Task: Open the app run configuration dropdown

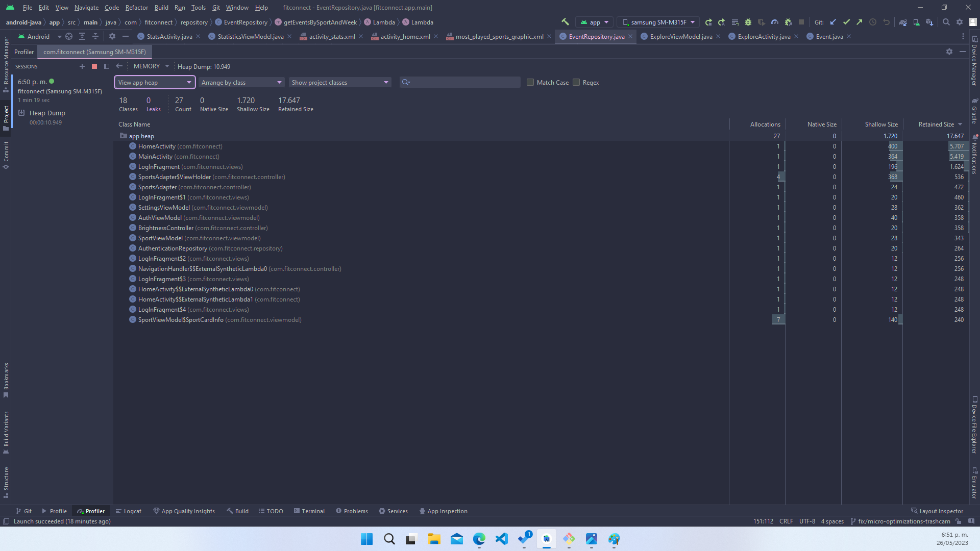Action: click(595, 22)
